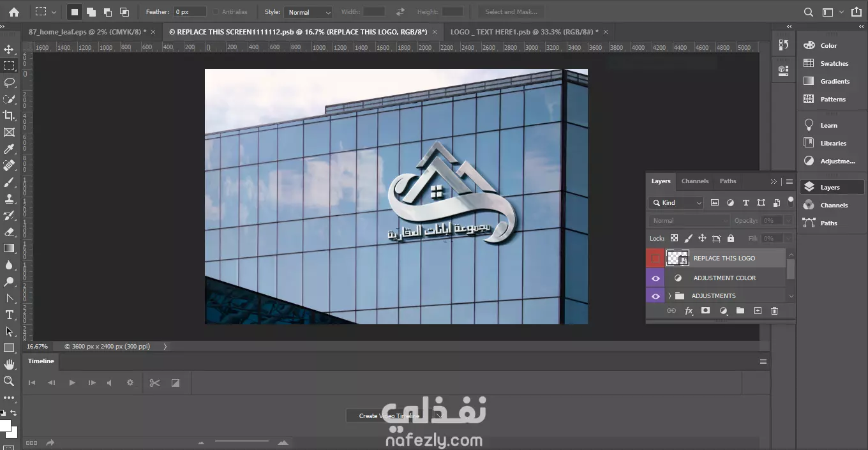The width and height of the screenshot is (868, 450).
Task: Select the Crop tool
Action: (x=9, y=116)
